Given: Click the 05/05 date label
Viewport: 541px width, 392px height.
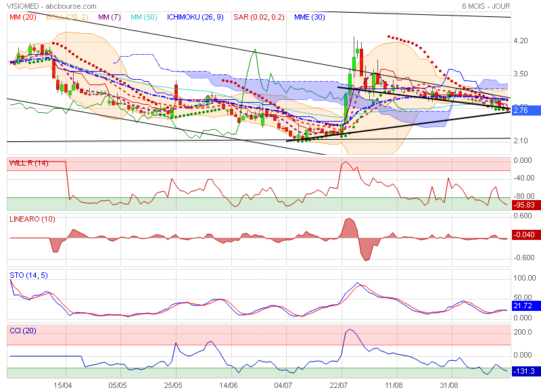Looking at the screenshot, I should 118,385.
